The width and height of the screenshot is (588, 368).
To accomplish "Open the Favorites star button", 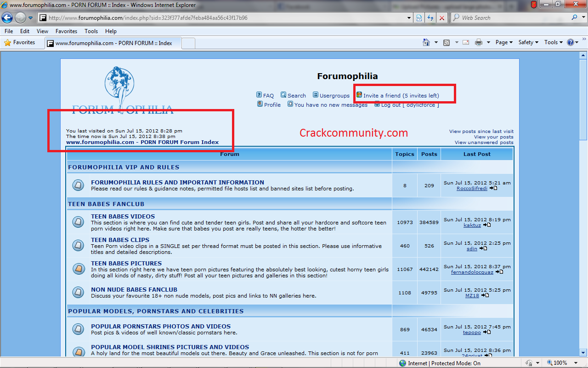I will 20,42.
